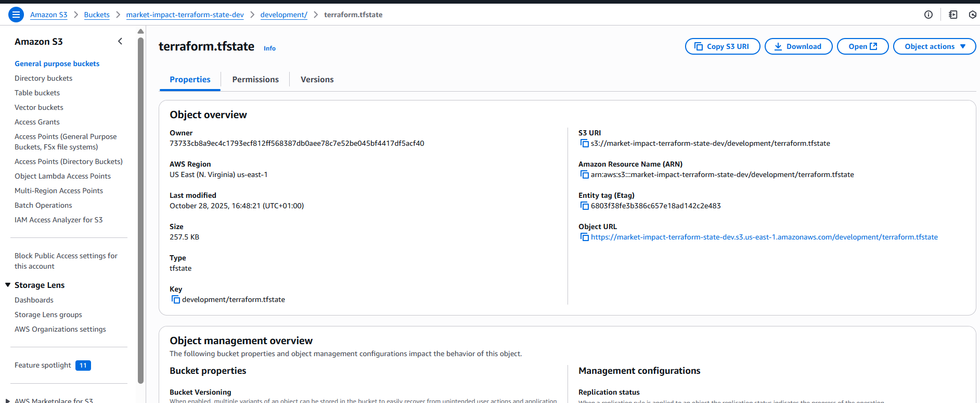Open Access Grants in sidebar
This screenshot has height=403, width=980.
coord(37,122)
